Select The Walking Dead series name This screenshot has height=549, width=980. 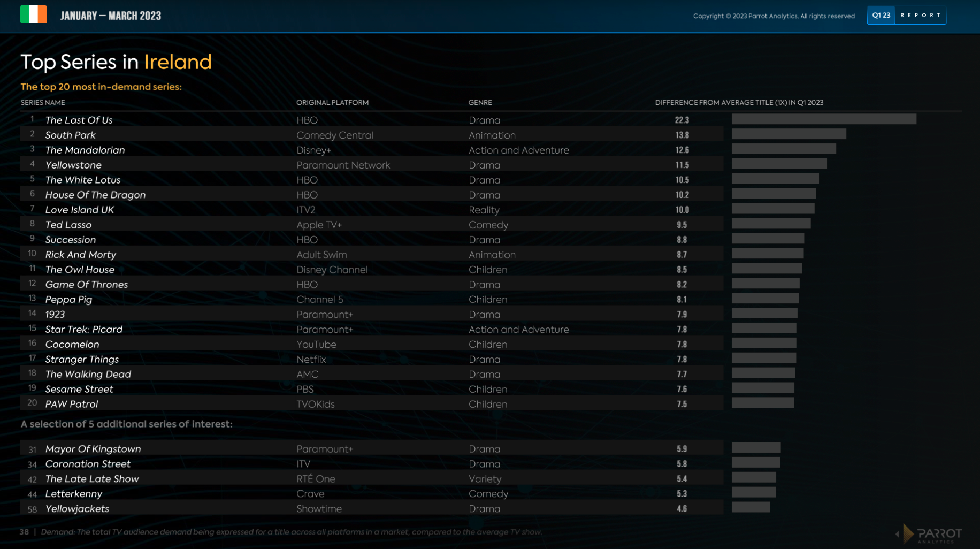pyautogui.click(x=88, y=375)
